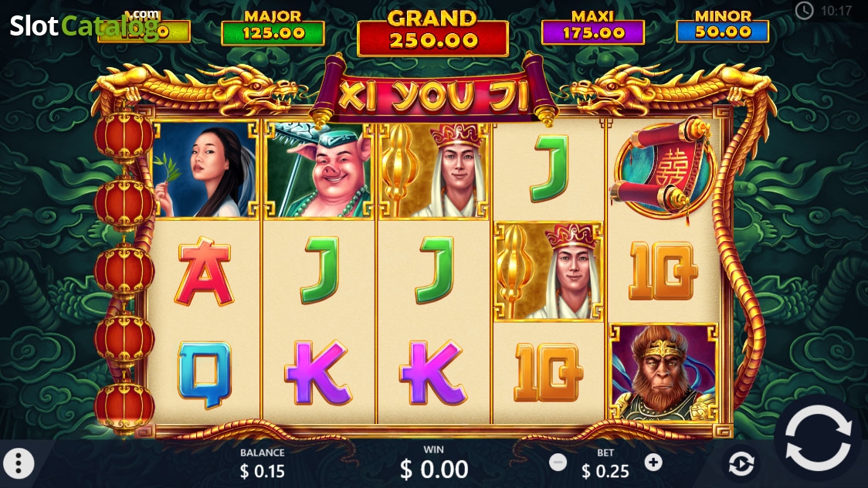
Task: Click the bet amount $0.25
Action: coord(605,471)
